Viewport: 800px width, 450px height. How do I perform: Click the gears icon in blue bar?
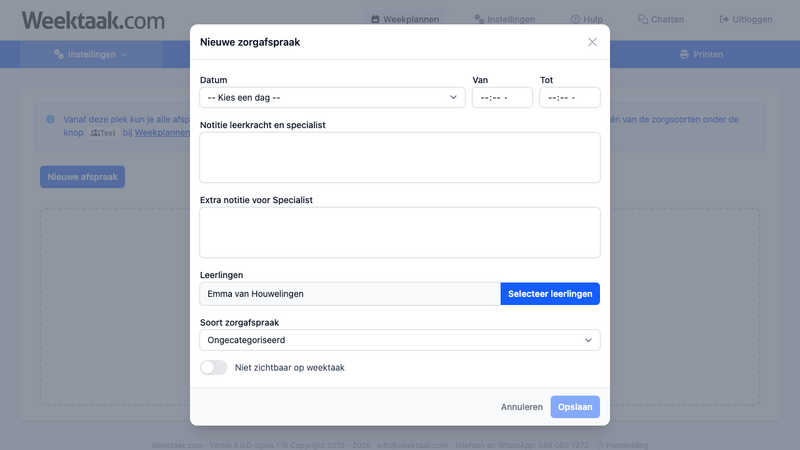pyautogui.click(x=59, y=54)
